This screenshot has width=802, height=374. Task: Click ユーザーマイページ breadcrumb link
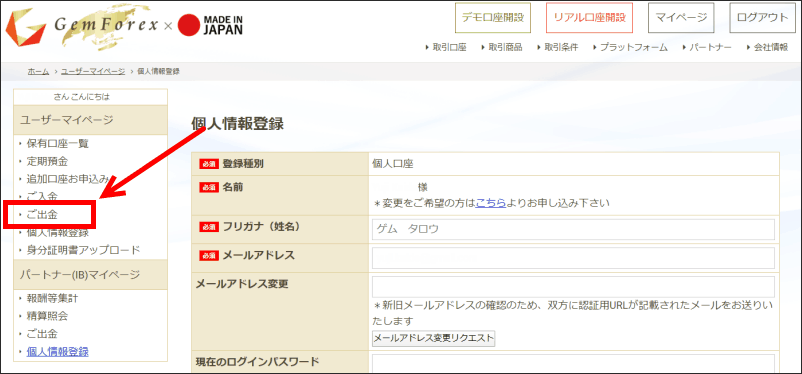point(93,72)
